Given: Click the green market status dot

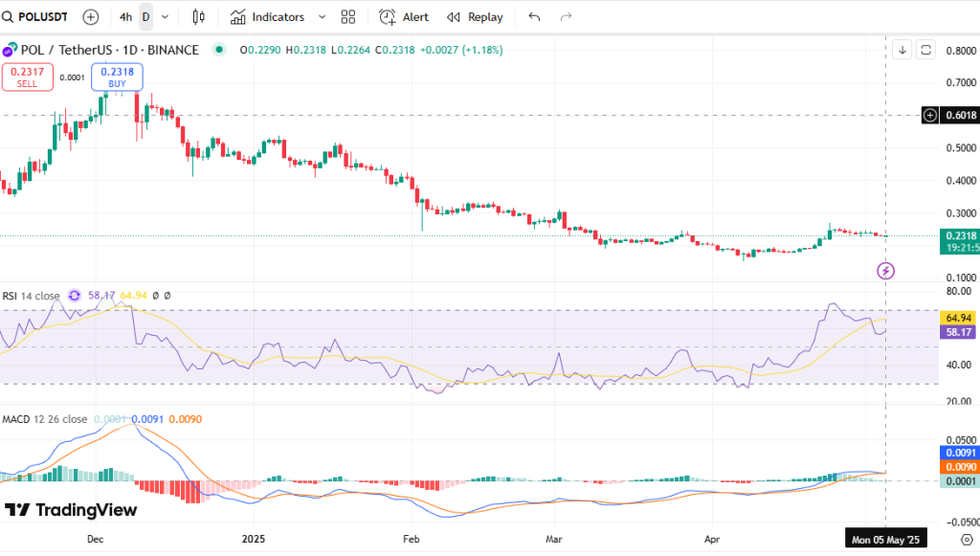Looking at the screenshot, I should [219, 50].
